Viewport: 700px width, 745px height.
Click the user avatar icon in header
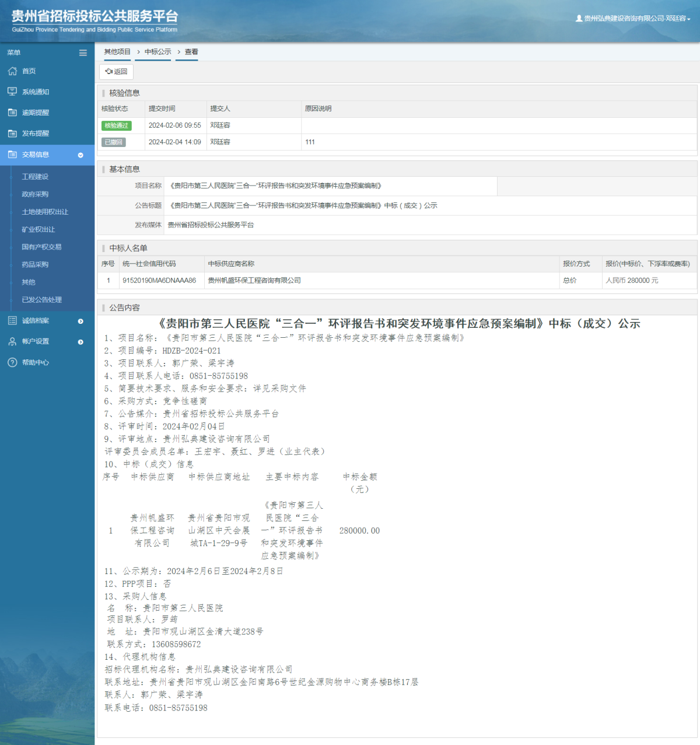point(579,19)
